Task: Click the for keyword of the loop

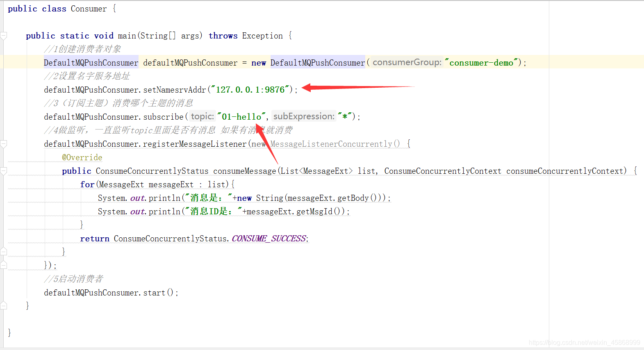Action: pyautogui.click(x=87, y=184)
